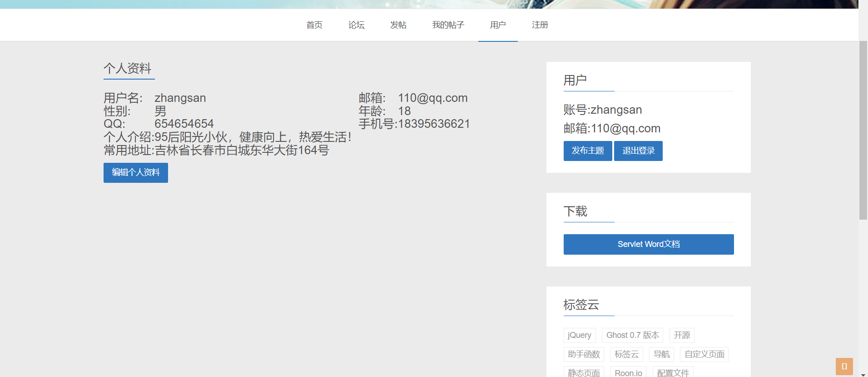Click the orange back-to-top icon
This screenshot has width=868, height=377.
844,367
